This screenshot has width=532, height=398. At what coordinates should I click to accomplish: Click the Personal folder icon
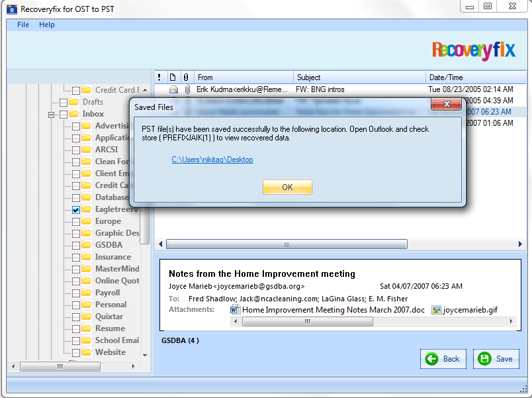87,304
